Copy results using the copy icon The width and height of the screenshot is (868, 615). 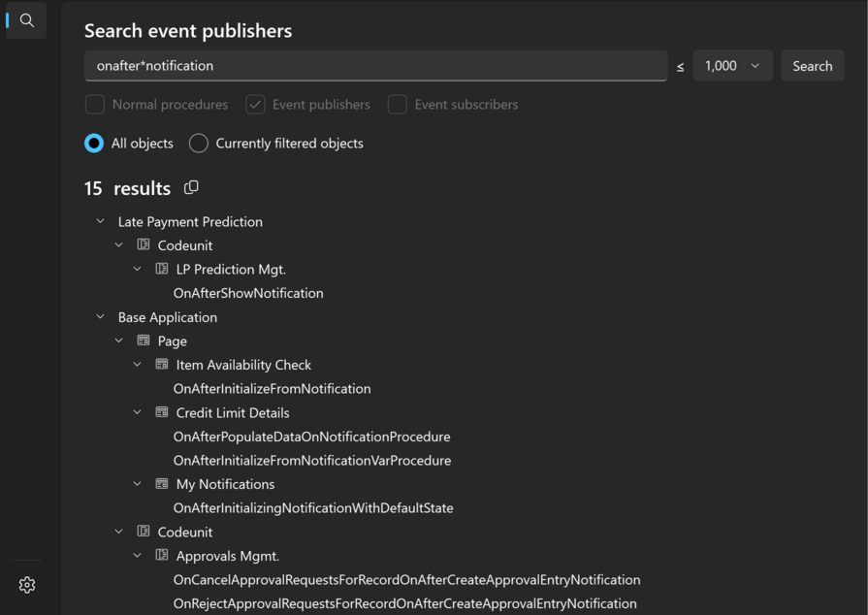[191, 187]
